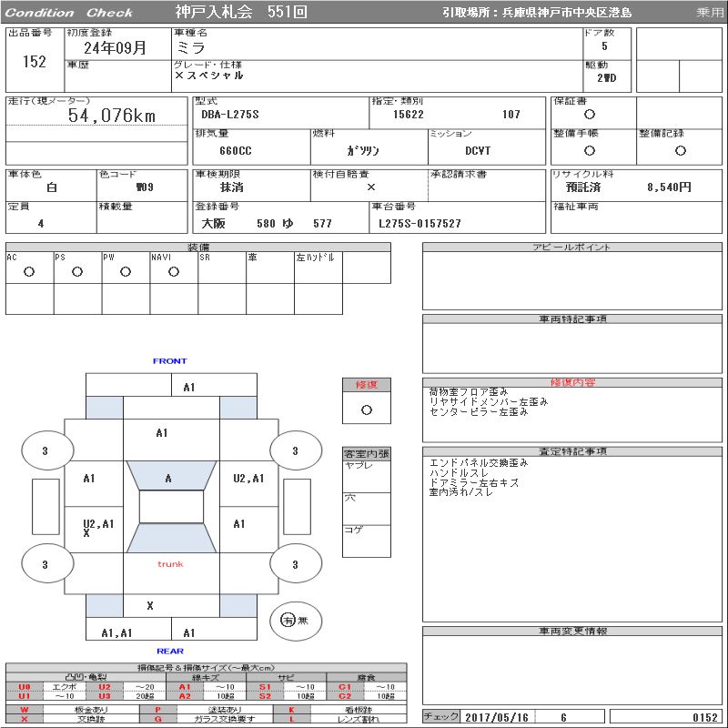This screenshot has width=728, height=728.
Task: Select the circled 有 mark near the rear
Action: click(x=288, y=620)
